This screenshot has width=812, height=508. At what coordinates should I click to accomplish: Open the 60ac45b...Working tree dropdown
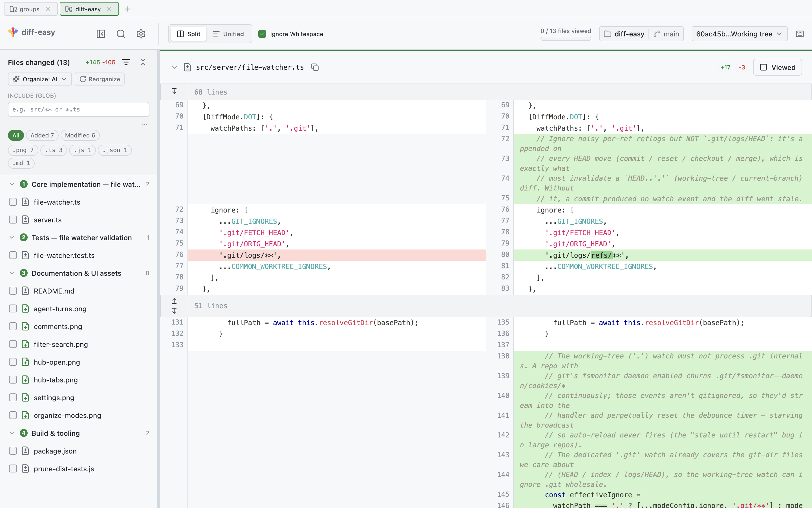point(739,34)
